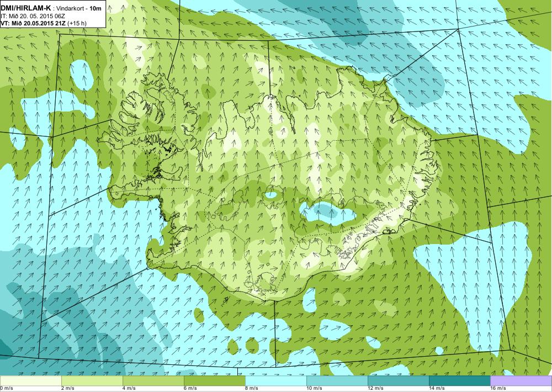The height and width of the screenshot is (392, 552).
Task: Choose the 12–14 m/s teal legend swatch
Action: point(399,381)
